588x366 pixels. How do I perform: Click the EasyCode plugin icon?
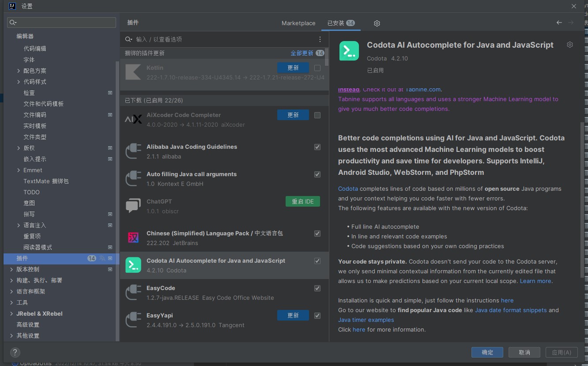[x=133, y=293]
